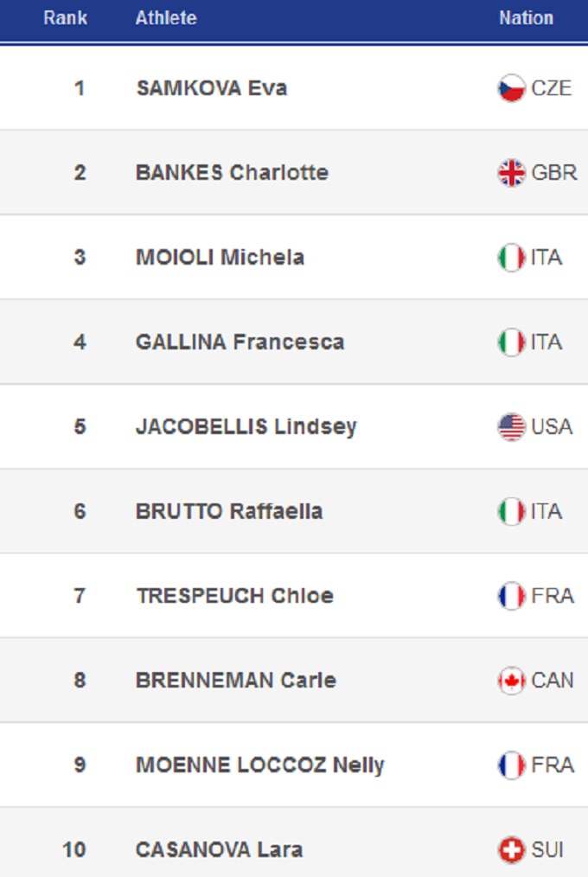Click the Italian flag in Brutto's row
This screenshot has width=588, height=877.
pos(512,512)
